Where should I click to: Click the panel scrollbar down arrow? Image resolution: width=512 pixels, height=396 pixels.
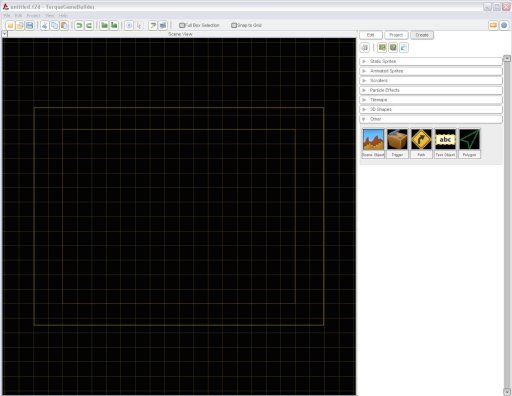tap(507, 391)
